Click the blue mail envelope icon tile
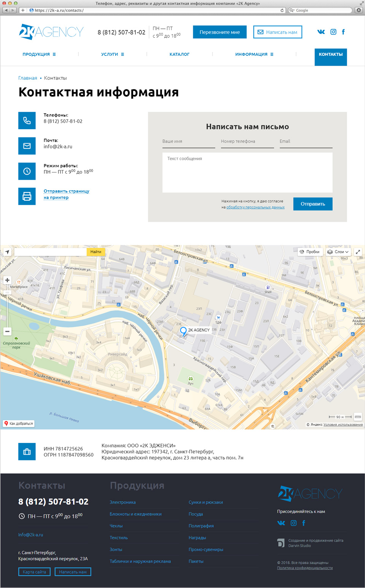Viewport: 365px width, 588px height. point(27,146)
